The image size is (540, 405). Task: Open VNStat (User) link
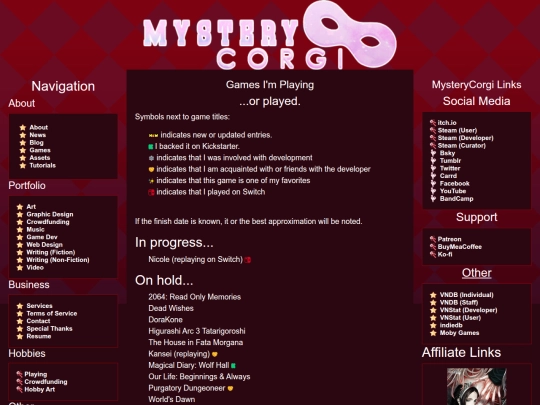pos(460,318)
